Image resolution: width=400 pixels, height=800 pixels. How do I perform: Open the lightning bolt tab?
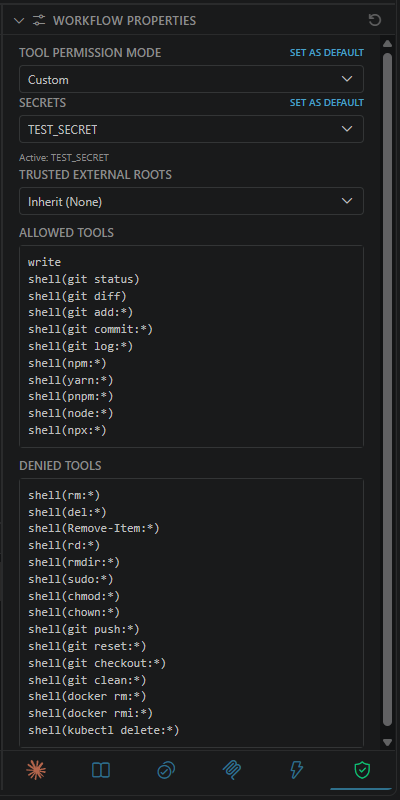point(296,770)
